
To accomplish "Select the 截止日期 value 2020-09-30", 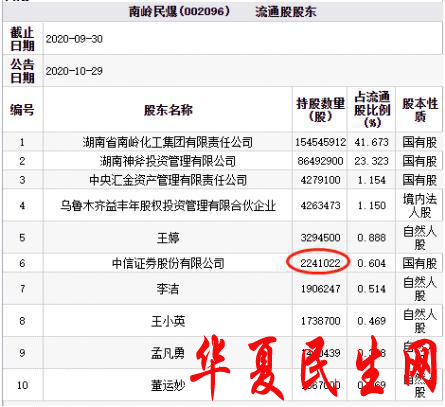I will click(x=74, y=39).
